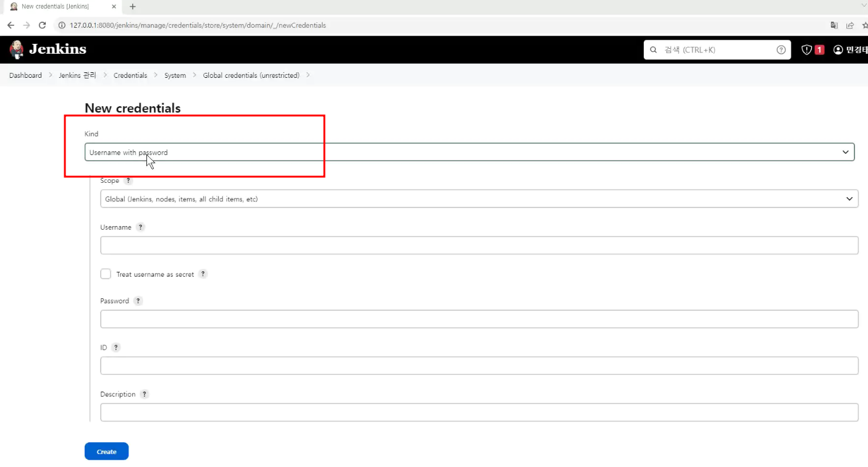Click the New credentials page heading

click(x=133, y=108)
